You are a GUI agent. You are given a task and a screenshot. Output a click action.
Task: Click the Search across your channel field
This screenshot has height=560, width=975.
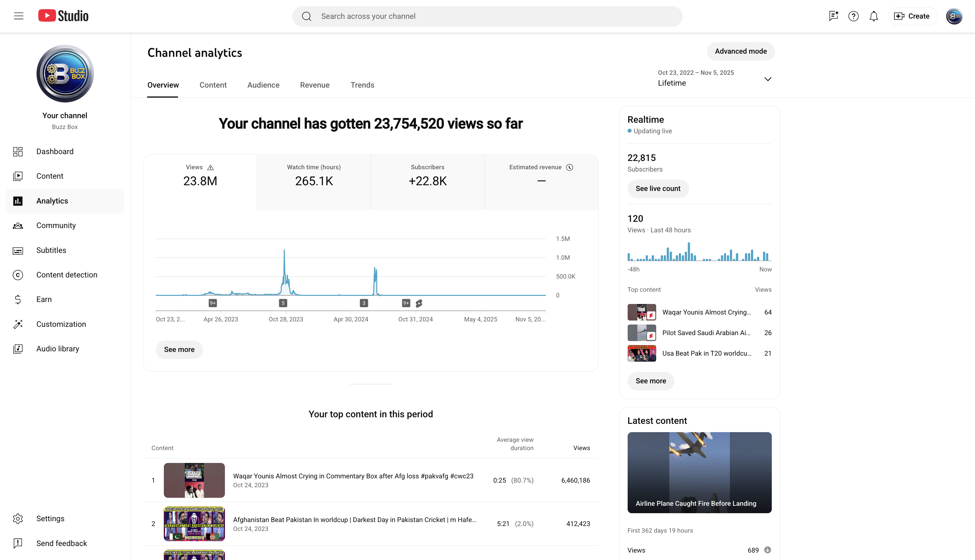pyautogui.click(x=487, y=16)
